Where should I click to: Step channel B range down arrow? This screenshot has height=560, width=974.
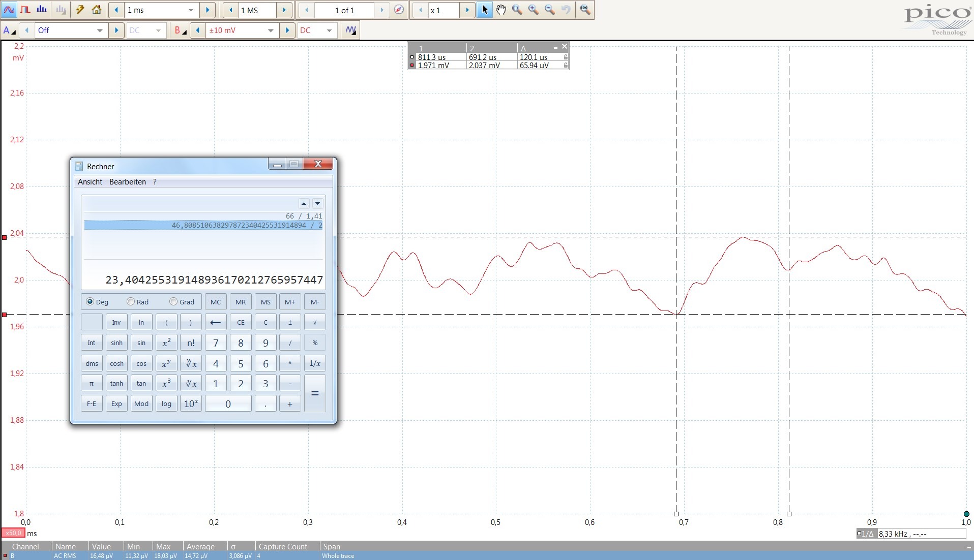[198, 30]
